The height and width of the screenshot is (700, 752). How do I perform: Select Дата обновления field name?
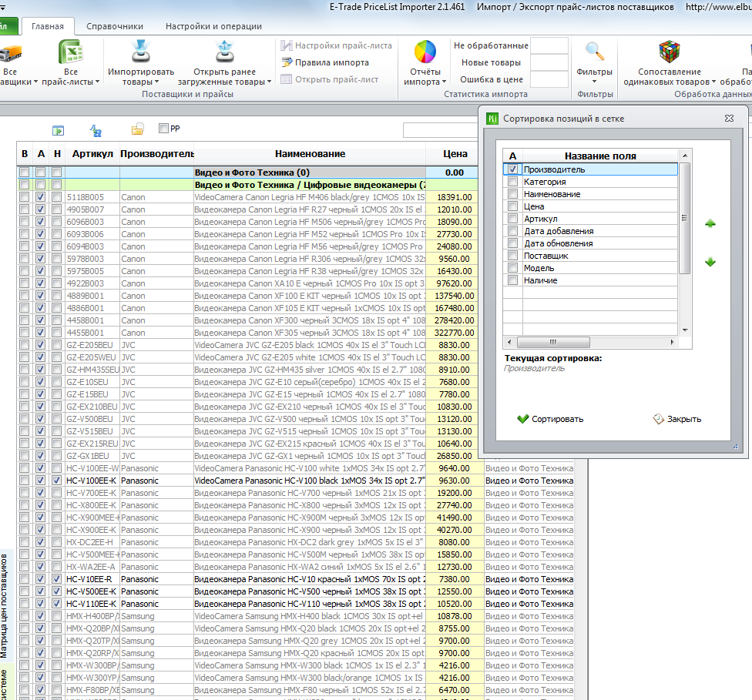pyautogui.click(x=559, y=243)
